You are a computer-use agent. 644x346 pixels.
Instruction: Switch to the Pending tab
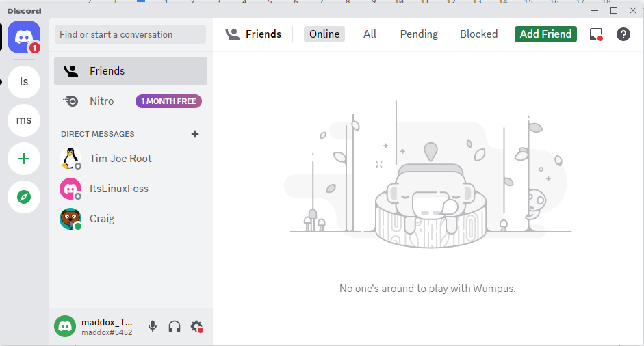coord(419,34)
